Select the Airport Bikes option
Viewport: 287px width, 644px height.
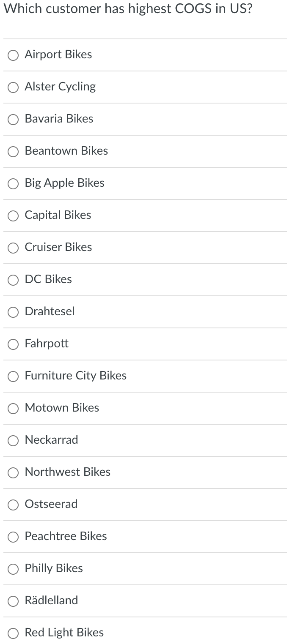(x=13, y=55)
